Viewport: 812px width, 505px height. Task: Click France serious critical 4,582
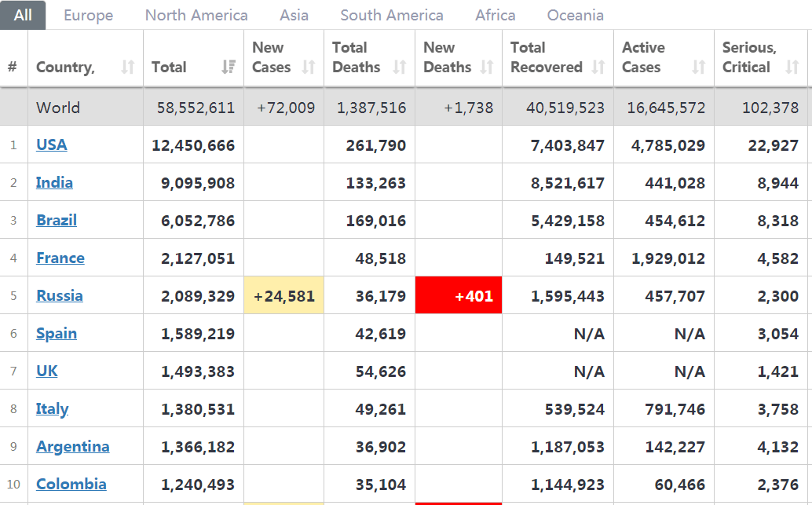(x=777, y=258)
